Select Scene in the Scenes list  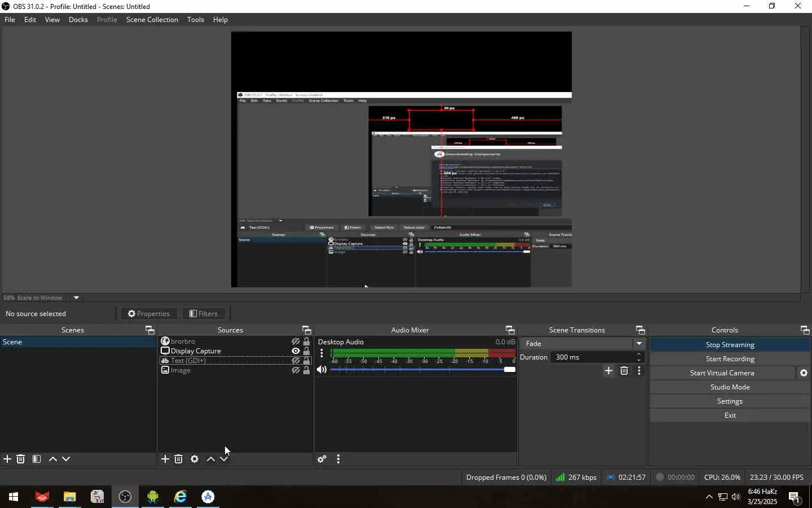coord(78,342)
